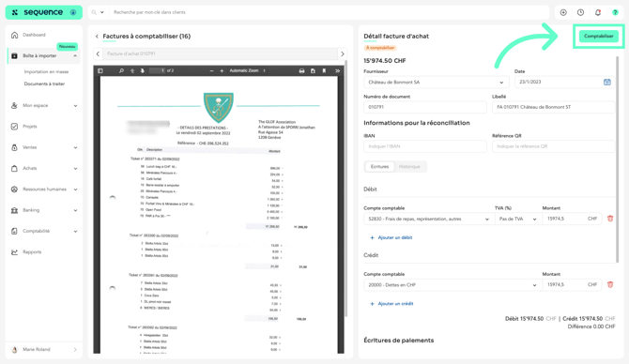Zoom in on PDF with plus button
The image size is (629, 364).
point(222,70)
